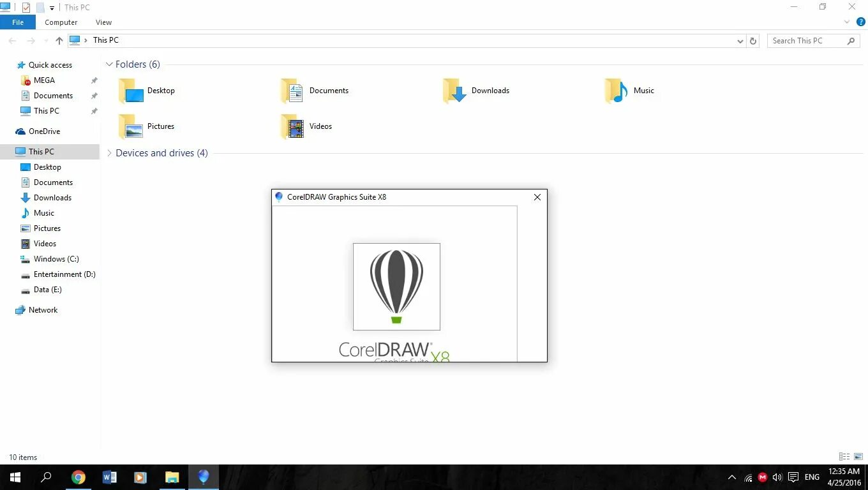Click This PC in the address bar
The height and width of the screenshot is (490, 868).
pyautogui.click(x=106, y=40)
